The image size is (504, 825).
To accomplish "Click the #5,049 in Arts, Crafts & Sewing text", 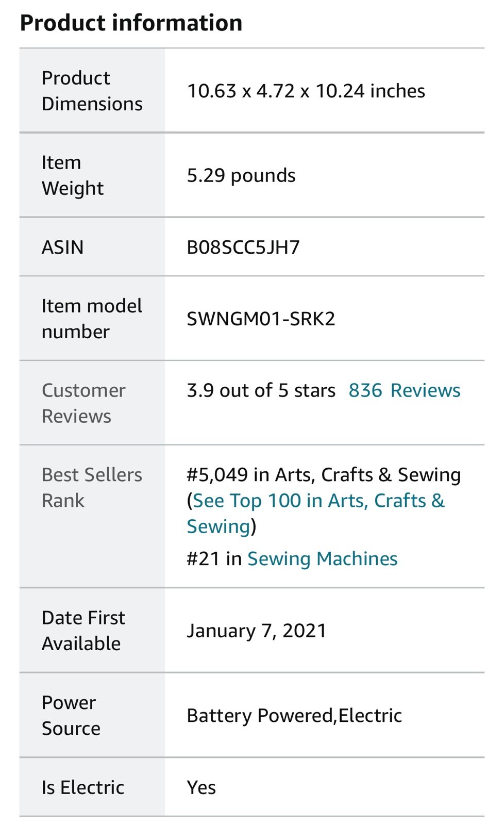I will [x=324, y=474].
